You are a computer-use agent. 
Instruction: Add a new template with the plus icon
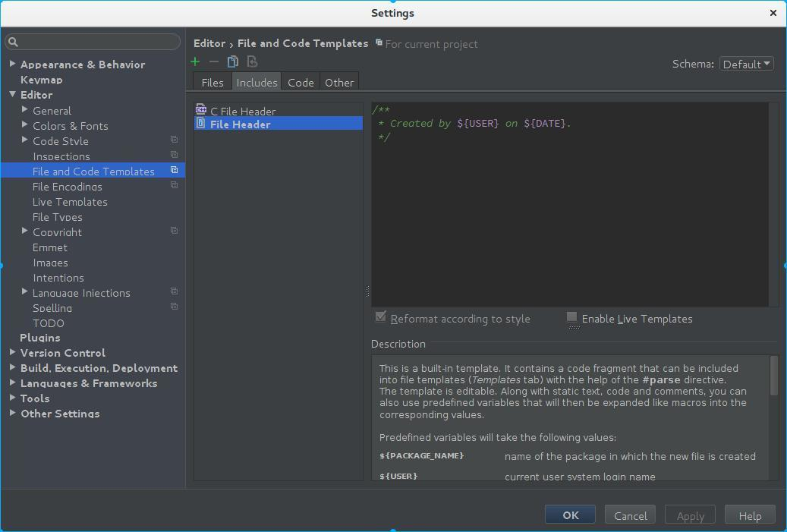pyautogui.click(x=195, y=61)
